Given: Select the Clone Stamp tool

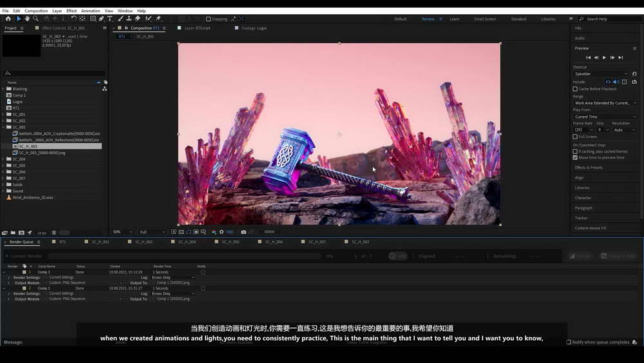Looking at the screenshot, I should click(x=129, y=19).
